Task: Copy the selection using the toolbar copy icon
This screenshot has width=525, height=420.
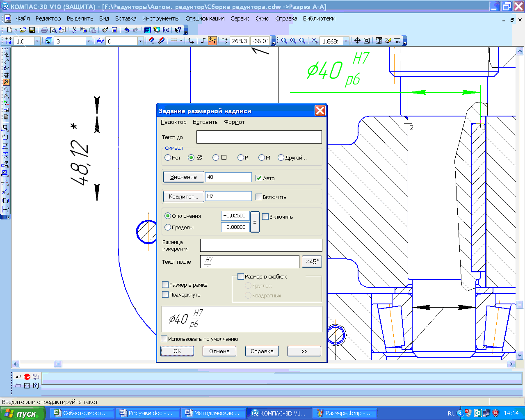Action: tap(83, 30)
